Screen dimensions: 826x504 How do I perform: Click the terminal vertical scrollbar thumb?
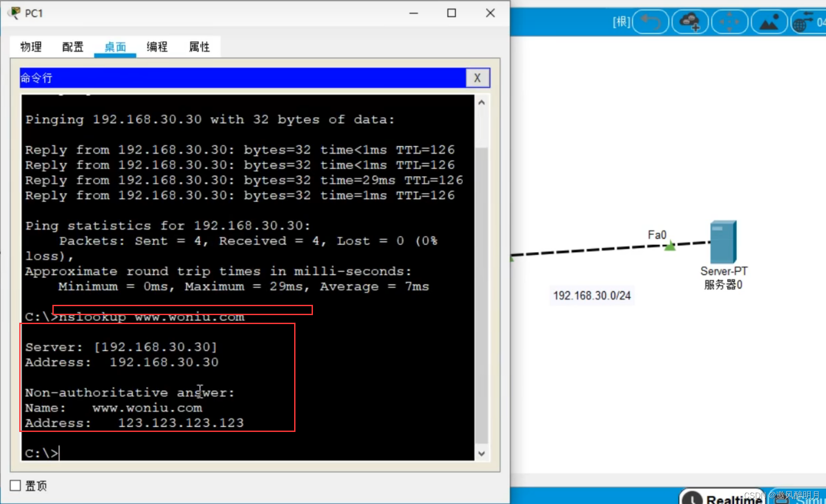(x=482, y=295)
